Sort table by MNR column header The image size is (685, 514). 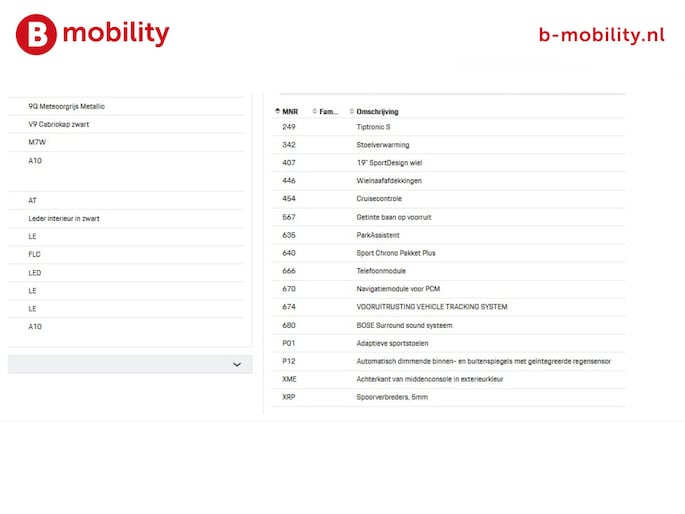[x=290, y=111]
